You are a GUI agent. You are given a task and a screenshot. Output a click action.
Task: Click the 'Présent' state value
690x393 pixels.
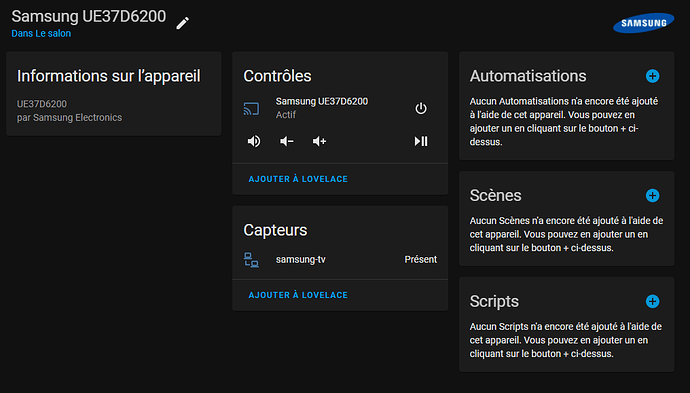coord(421,260)
